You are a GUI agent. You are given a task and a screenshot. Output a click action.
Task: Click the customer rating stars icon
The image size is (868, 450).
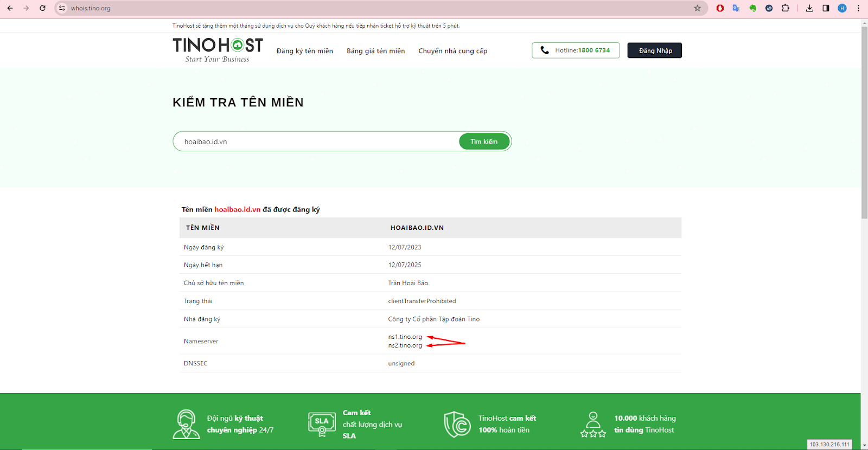pyautogui.click(x=593, y=424)
